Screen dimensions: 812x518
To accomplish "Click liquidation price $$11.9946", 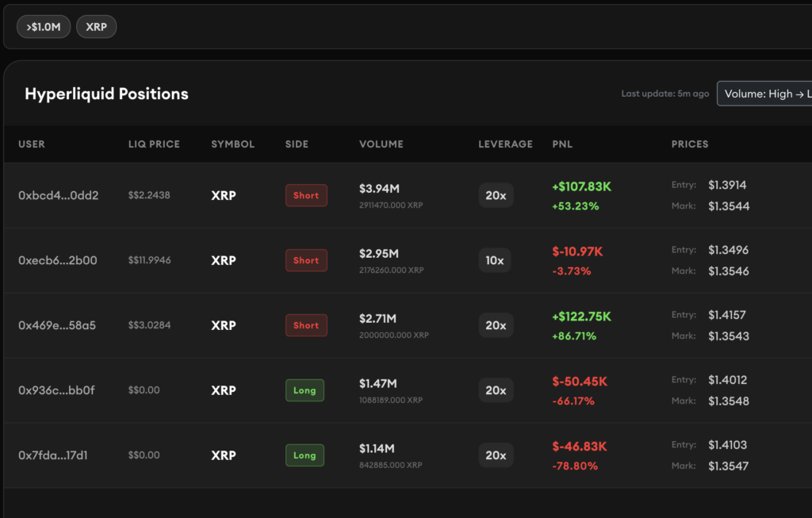I will [150, 260].
